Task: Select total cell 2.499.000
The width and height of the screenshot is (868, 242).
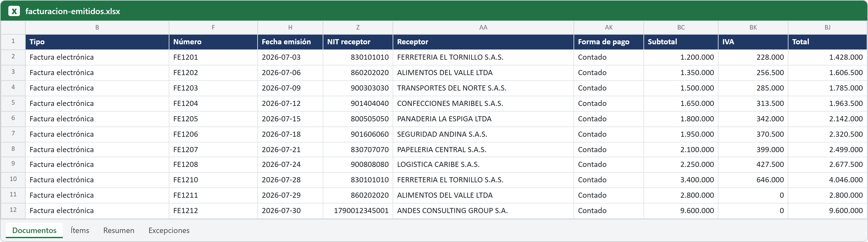Action: [827, 150]
